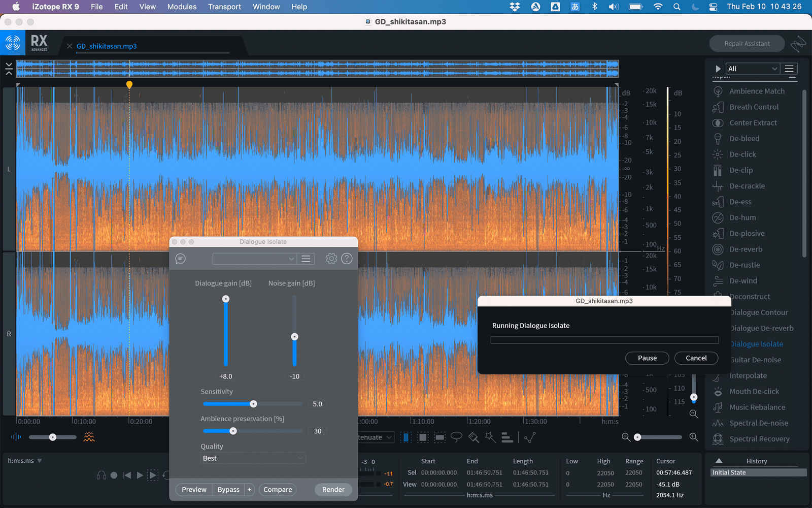Open the Breath Control module
The width and height of the screenshot is (812, 508).
coord(746,107)
